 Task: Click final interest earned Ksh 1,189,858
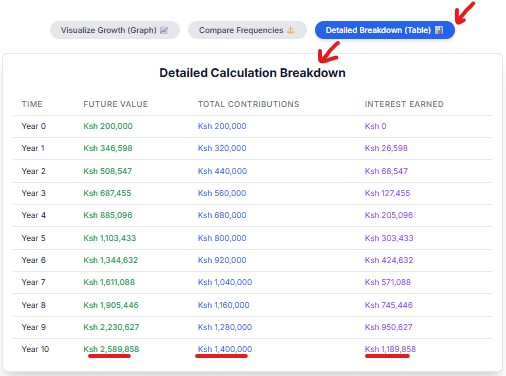(390, 349)
